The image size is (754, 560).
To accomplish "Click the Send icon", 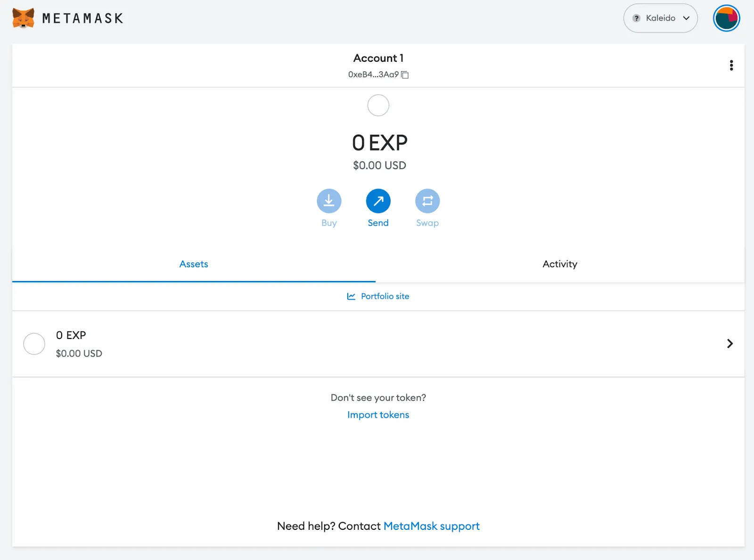I will (x=378, y=201).
